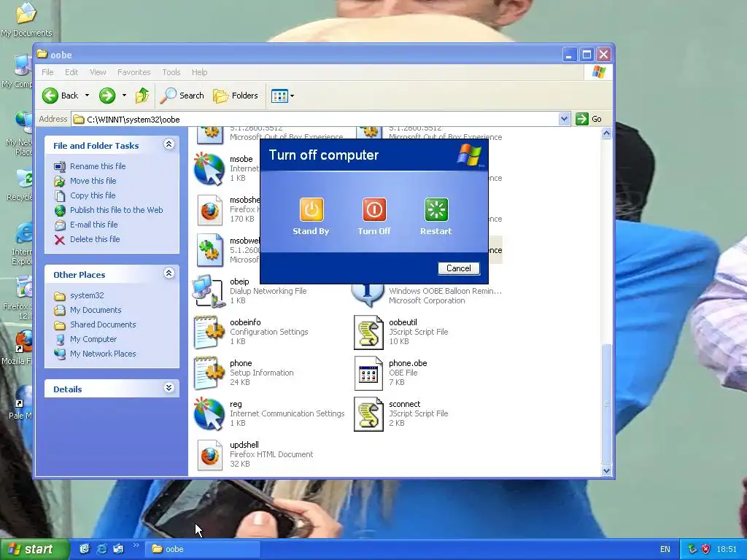
Task: Select the msobe file icon
Action: tap(209, 169)
